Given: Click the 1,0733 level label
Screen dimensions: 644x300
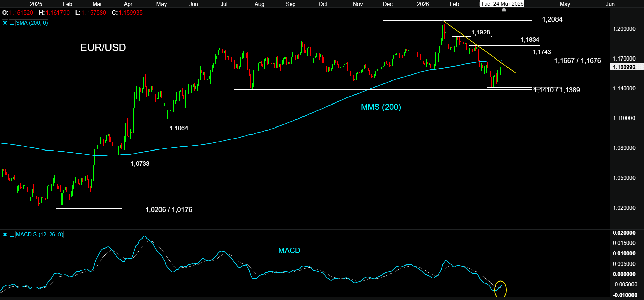Looking at the screenshot, I should coord(140,164).
